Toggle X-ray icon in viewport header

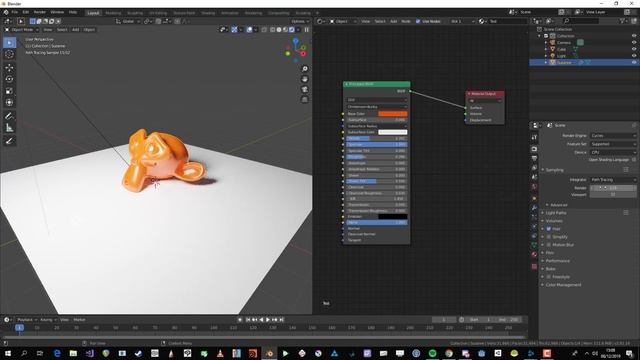coord(264,29)
